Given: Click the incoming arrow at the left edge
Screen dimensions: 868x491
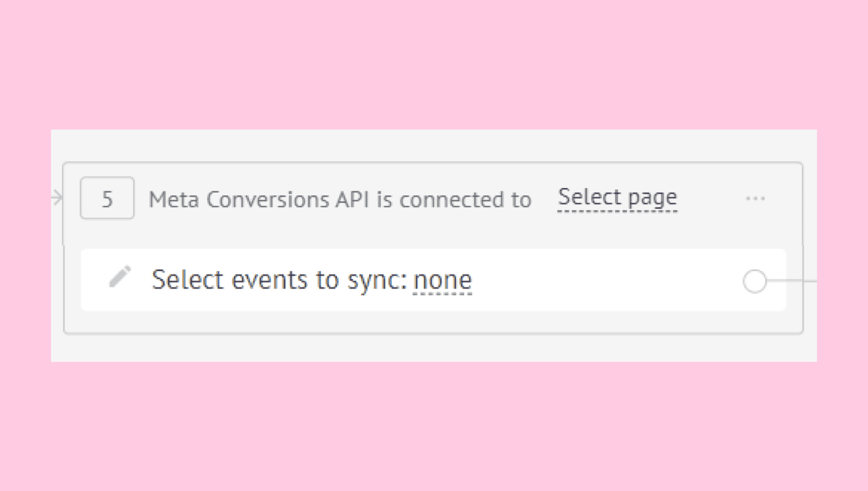Looking at the screenshot, I should point(57,198).
